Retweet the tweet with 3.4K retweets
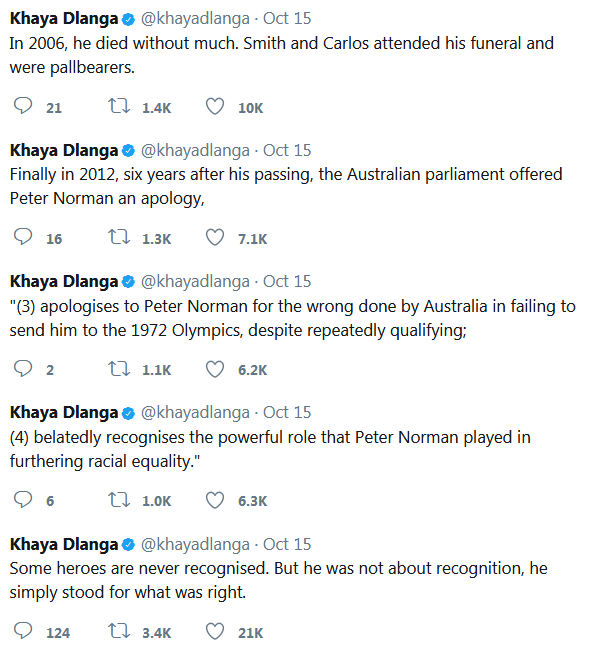Screen dimensions: 591x653 click(119, 631)
